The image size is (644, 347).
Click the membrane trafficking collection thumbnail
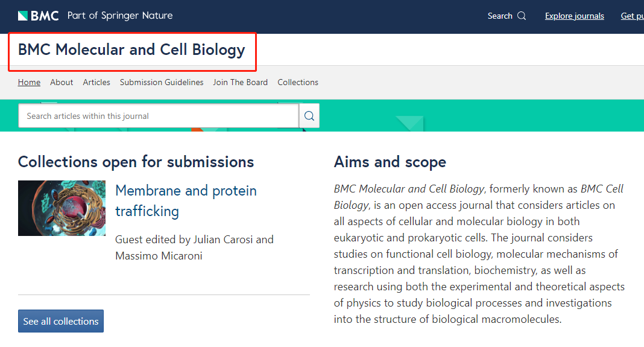click(x=62, y=208)
